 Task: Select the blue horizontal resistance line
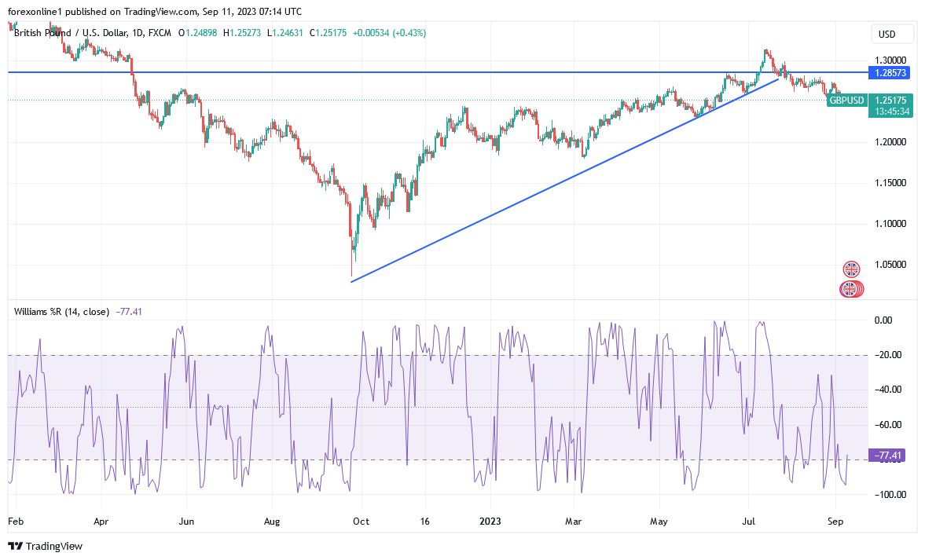click(x=436, y=72)
